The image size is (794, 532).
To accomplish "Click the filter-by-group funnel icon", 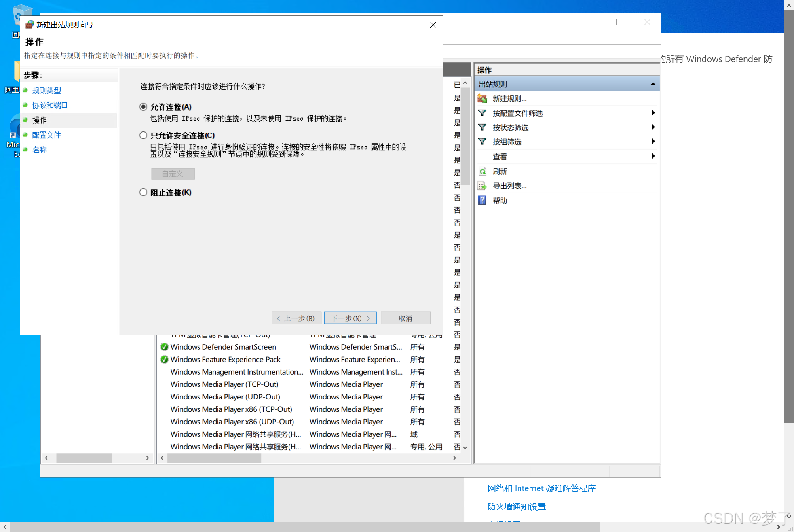I will [482, 142].
